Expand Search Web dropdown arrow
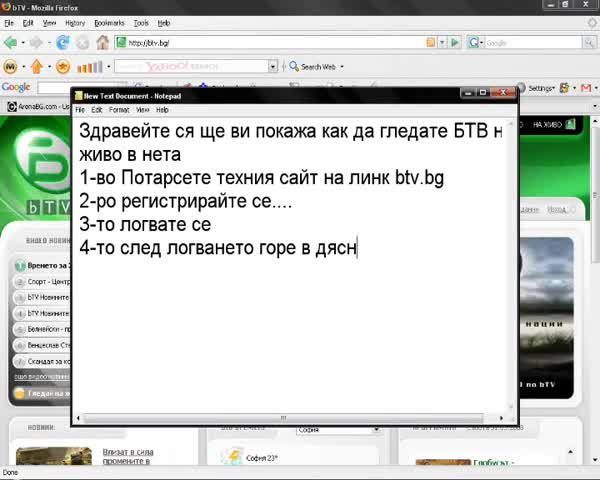600x480 pixels. coord(342,67)
